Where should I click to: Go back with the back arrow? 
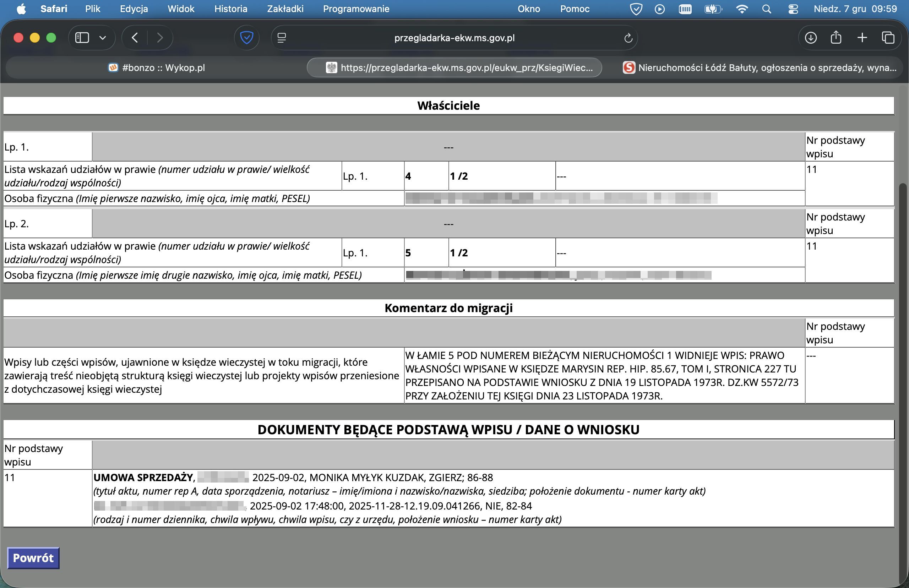(x=134, y=37)
